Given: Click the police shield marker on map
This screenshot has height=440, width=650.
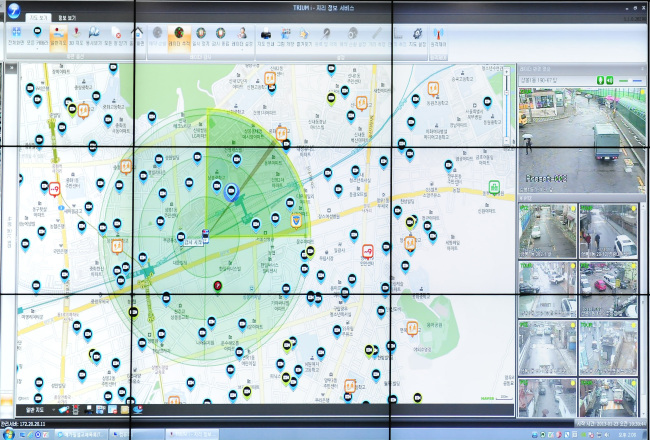Looking at the screenshot, I should (x=296, y=221).
